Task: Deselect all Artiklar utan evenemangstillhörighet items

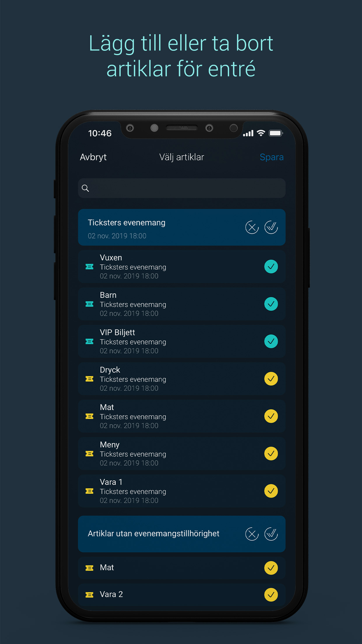Action: pos(252,534)
